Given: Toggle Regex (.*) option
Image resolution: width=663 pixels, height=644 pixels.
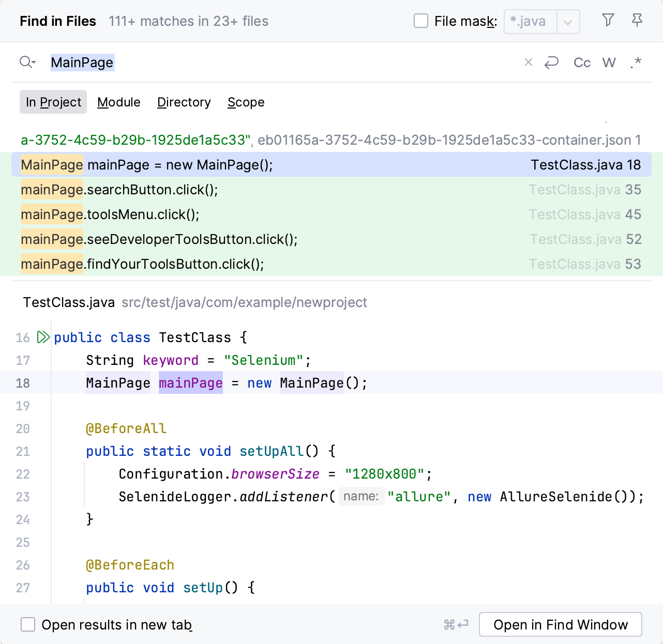Looking at the screenshot, I should [636, 63].
